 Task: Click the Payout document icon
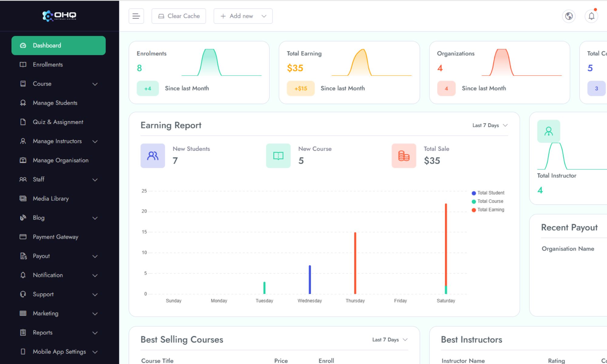click(23, 256)
